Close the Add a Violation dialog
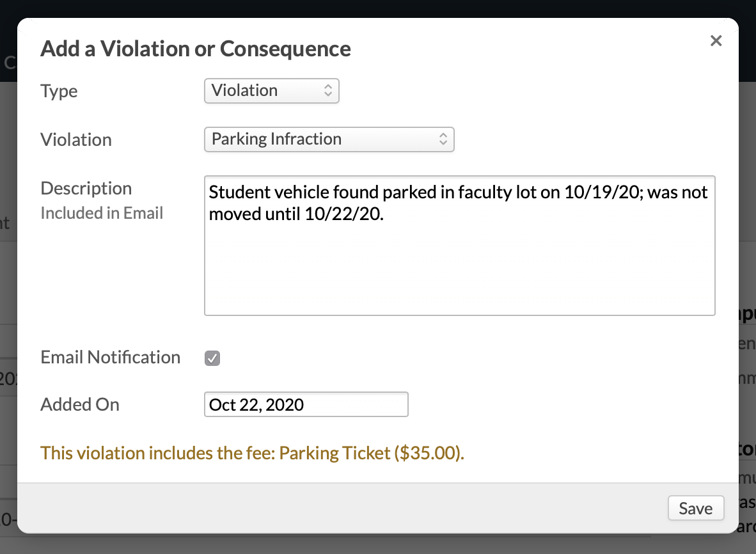The width and height of the screenshot is (756, 554). click(x=716, y=41)
